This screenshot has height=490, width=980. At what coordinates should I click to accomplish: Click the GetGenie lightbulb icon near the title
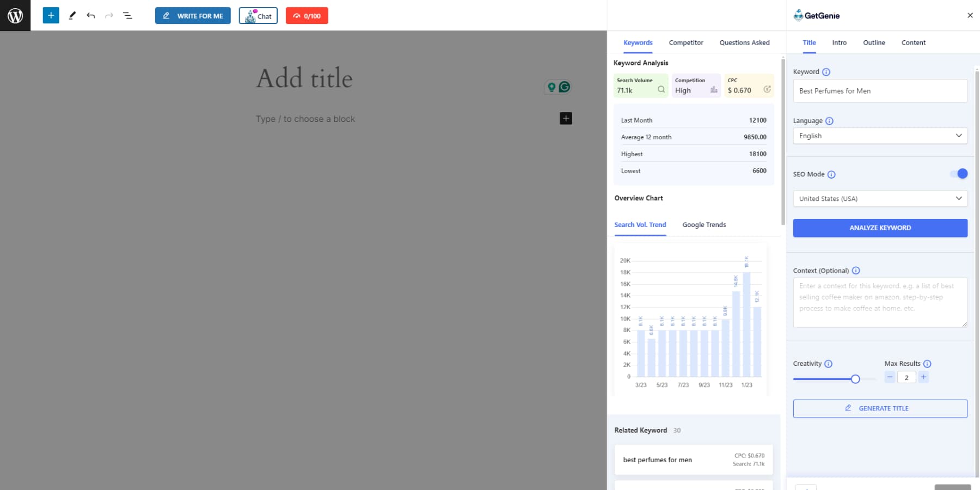click(x=551, y=86)
